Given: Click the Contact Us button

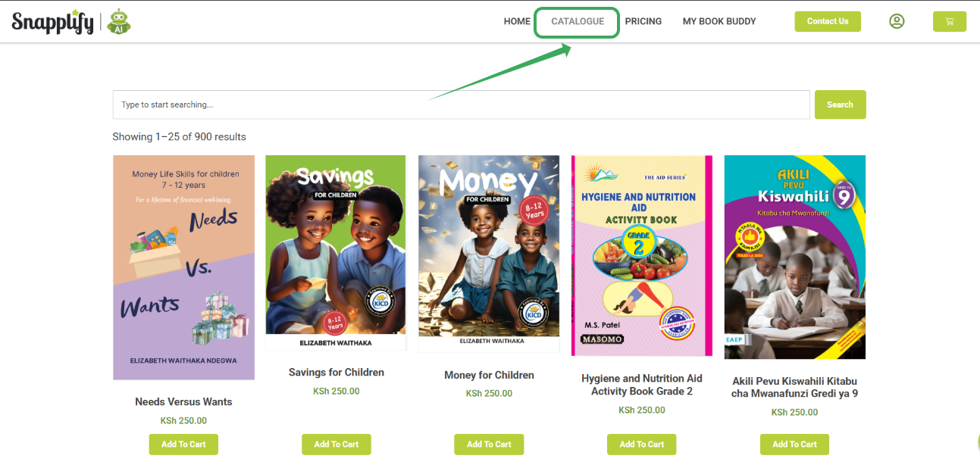Looking at the screenshot, I should (x=828, y=21).
